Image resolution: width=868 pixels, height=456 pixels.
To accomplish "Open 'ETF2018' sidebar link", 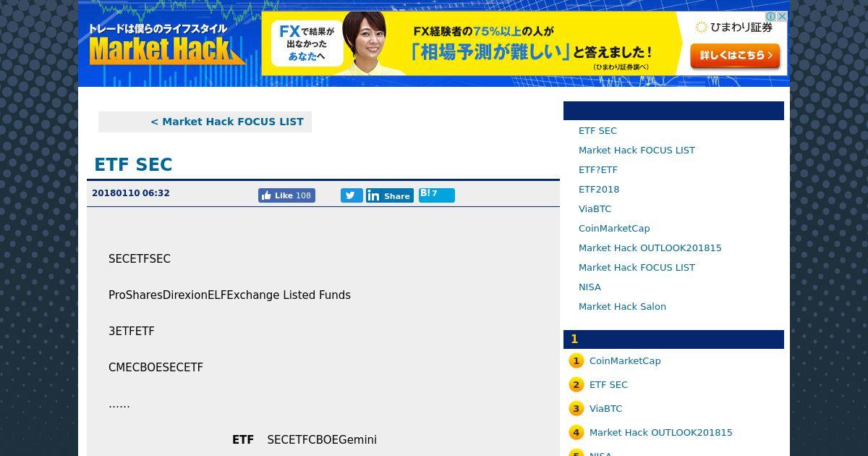I will [x=599, y=189].
